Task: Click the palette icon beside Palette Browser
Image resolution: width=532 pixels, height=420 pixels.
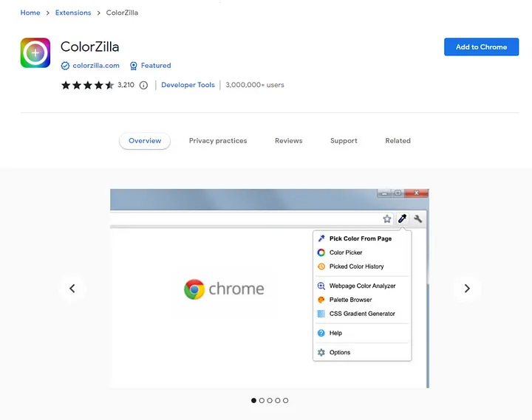Action: [x=321, y=300]
